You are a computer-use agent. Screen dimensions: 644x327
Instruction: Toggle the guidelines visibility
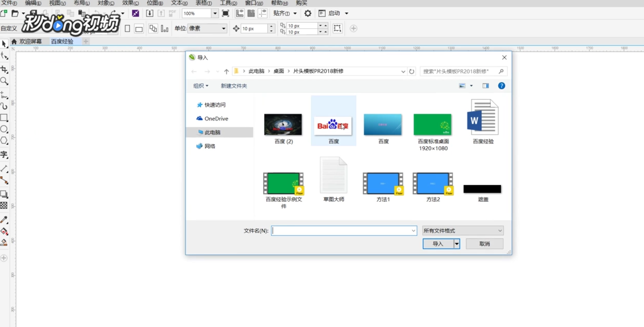coord(262,13)
